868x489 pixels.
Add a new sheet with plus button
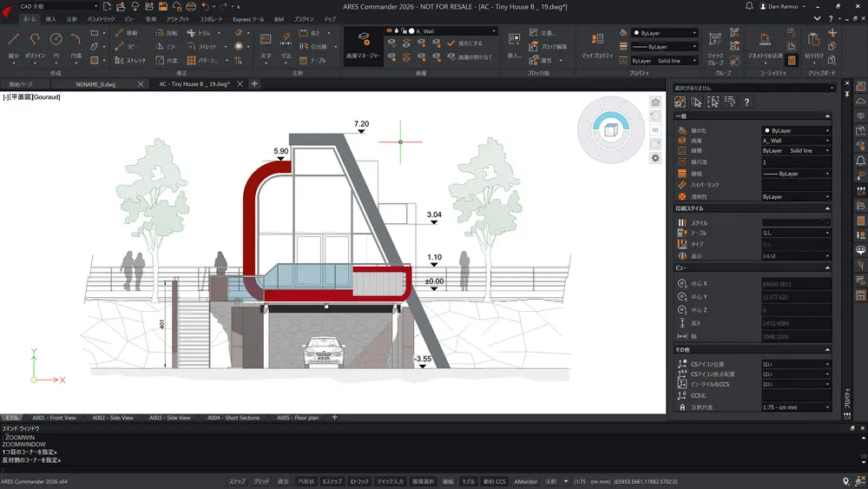tap(334, 417)
